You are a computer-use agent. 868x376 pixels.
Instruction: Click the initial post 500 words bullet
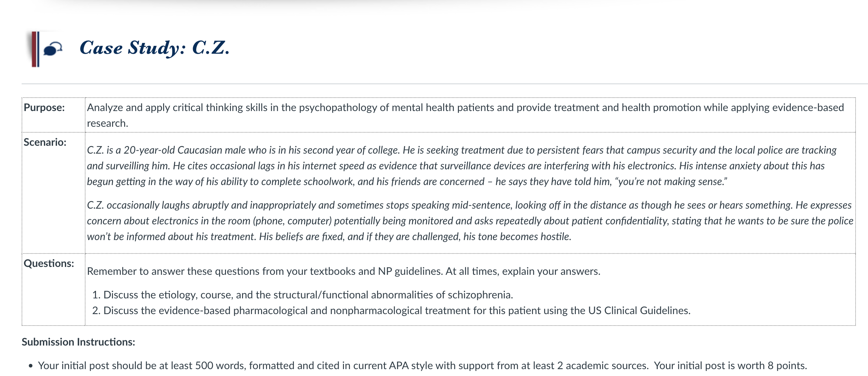click(x=422, y=366)
